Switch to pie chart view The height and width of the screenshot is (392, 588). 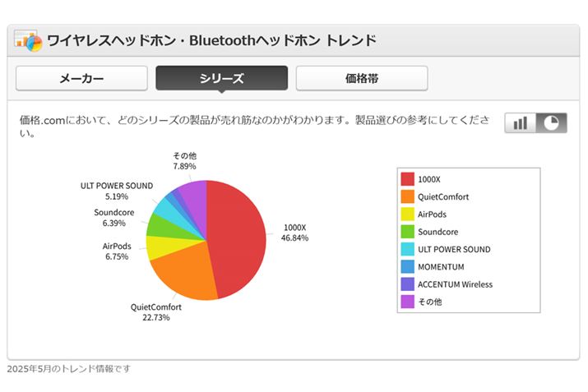[x=551, y=122]
